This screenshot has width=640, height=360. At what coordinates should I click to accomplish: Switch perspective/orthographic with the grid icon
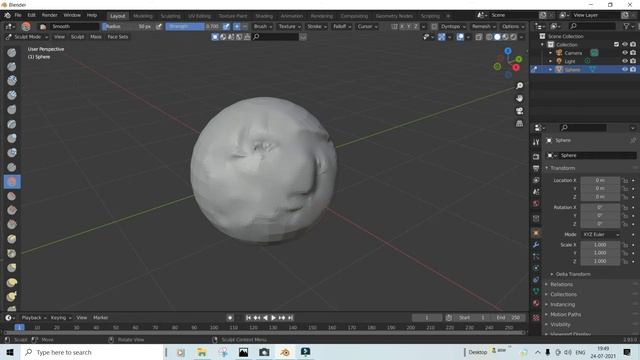pos(519,124)
